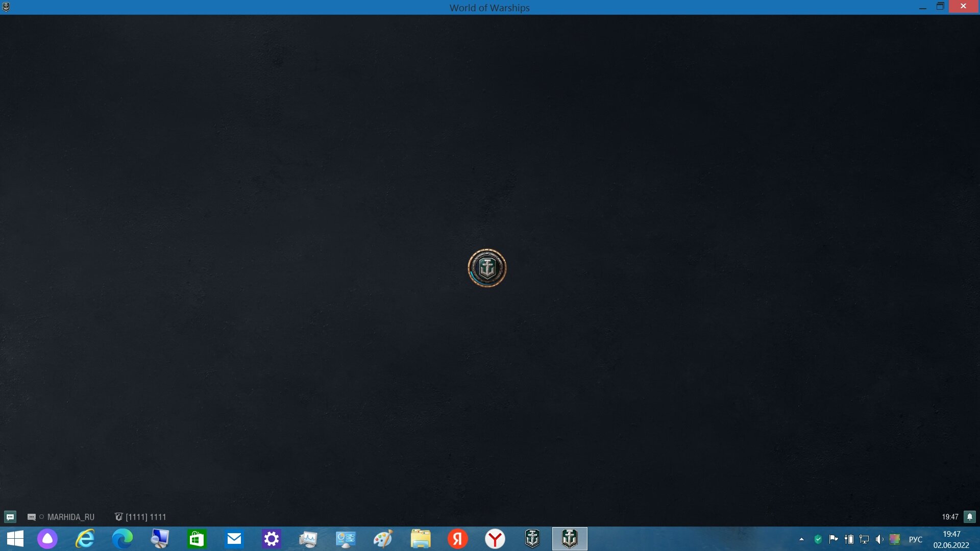Open the in-game notifications bell
Image resolution: width=980 pixels, height=551 pixels.
click(x=970, y=517)
